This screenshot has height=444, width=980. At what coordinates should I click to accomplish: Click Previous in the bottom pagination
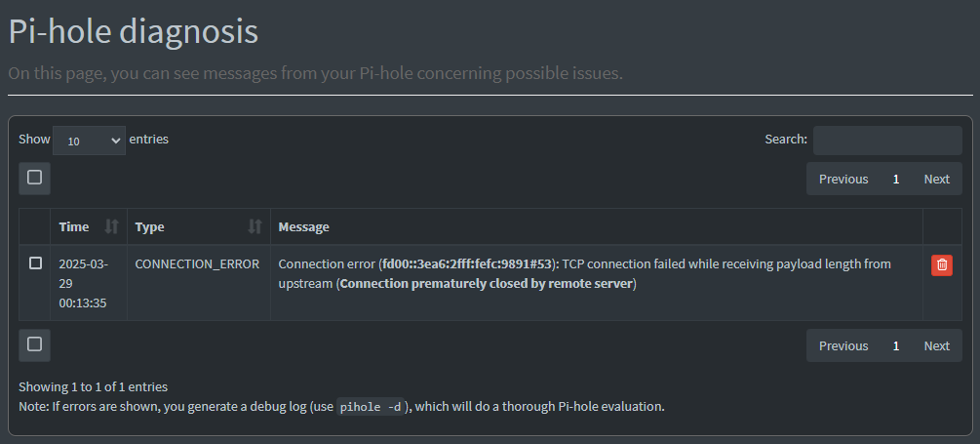tap(843, 345)
